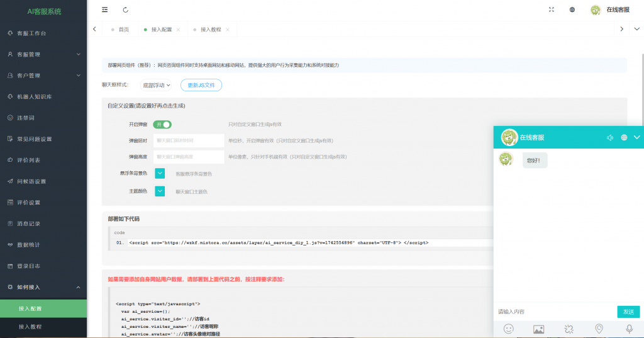
Task: Click the 数据统计 sidebar icon
Action: [x=10, y=245]
